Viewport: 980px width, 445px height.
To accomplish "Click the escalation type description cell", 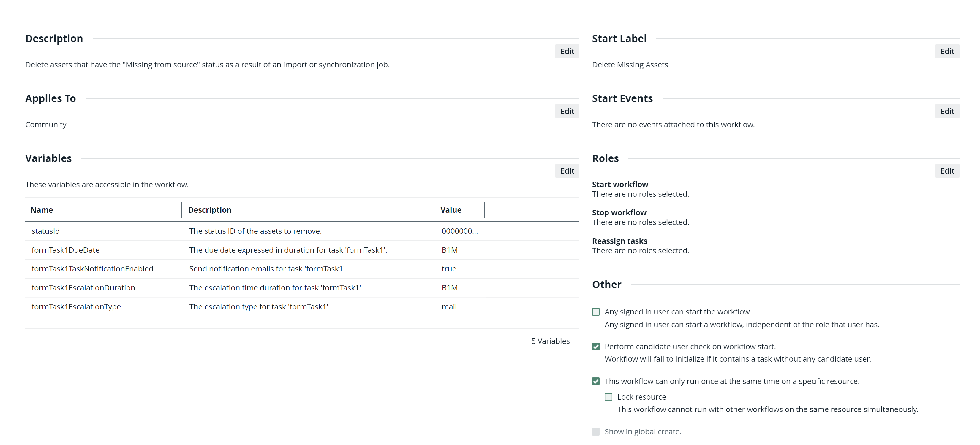I will (260, 307).
